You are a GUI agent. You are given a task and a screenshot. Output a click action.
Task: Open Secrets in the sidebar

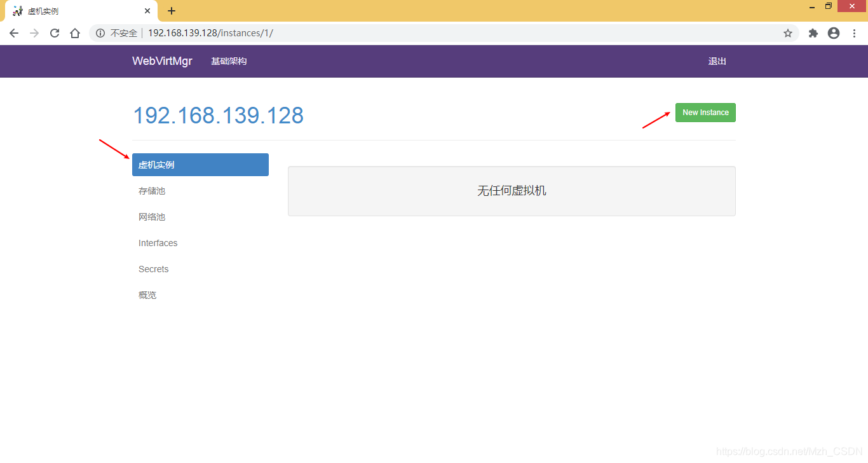[x=200, y=269]
